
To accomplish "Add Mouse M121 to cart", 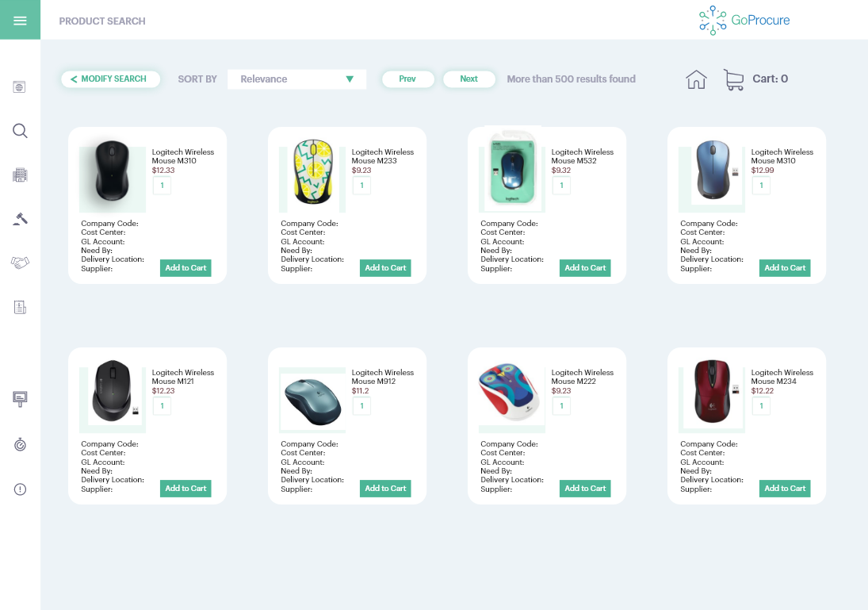I will [x=185, y=489].
